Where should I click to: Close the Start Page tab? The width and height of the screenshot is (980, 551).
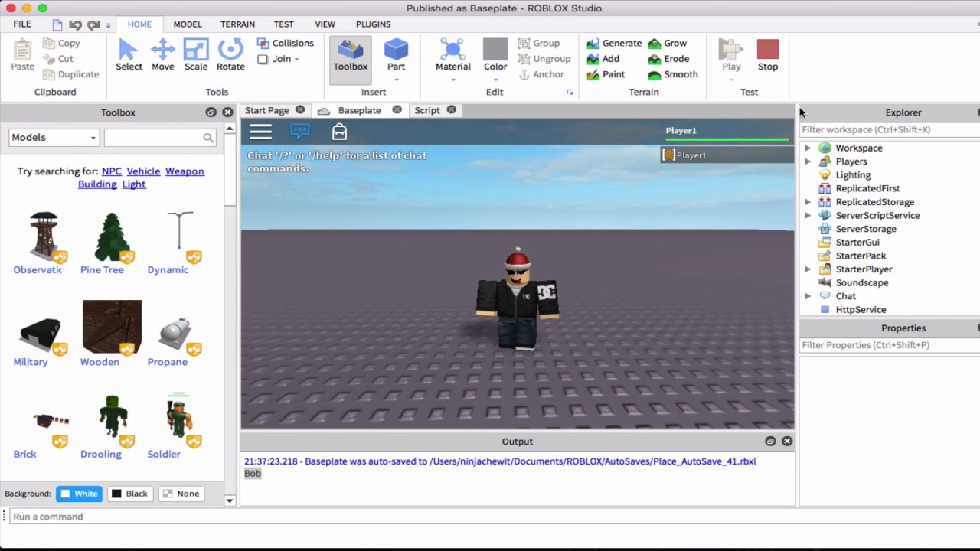click(x=300, y=110)
